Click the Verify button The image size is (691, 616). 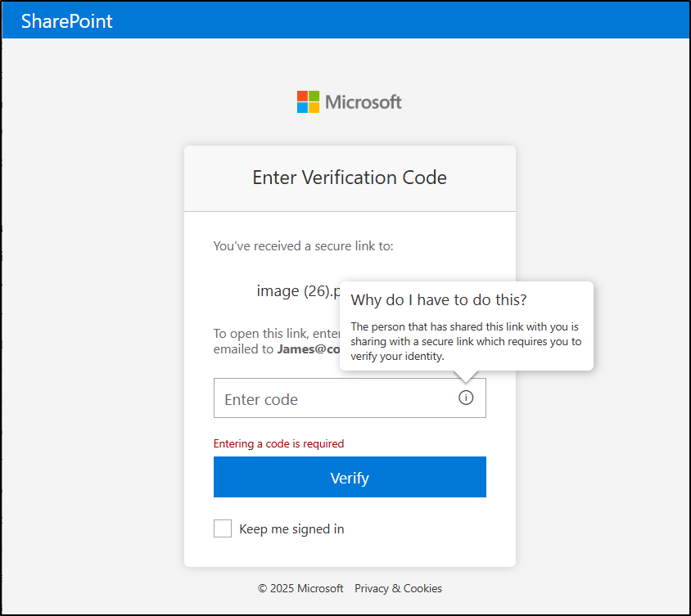pyautogui.click(x=350, y=477)
